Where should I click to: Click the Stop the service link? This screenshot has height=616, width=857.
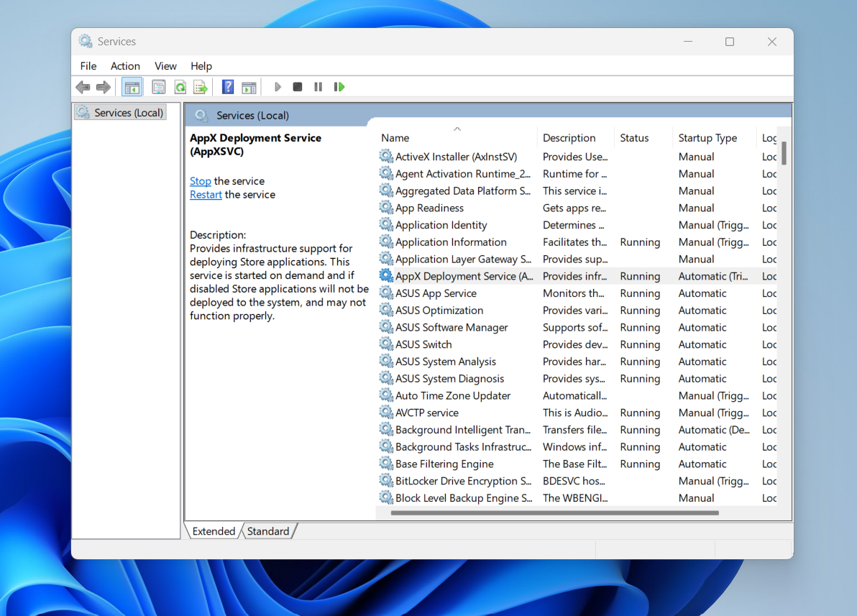point(201,181)
